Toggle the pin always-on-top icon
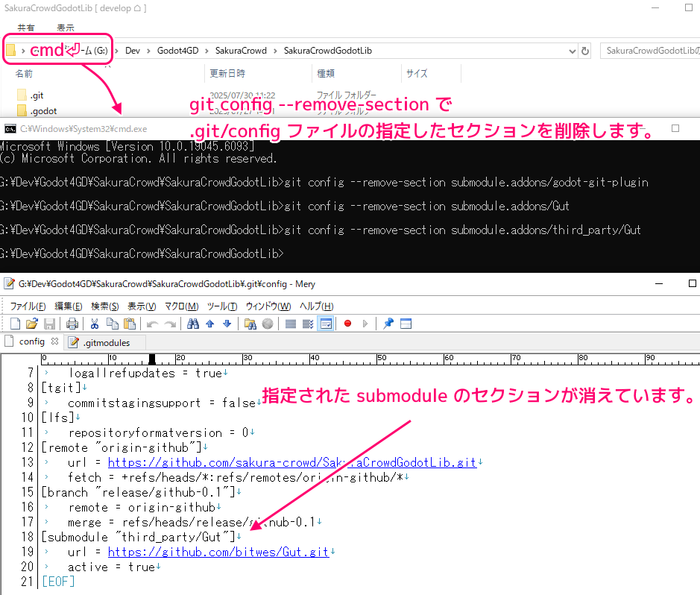The height and width of the screenshot is (595, 700). coord(388,324)
